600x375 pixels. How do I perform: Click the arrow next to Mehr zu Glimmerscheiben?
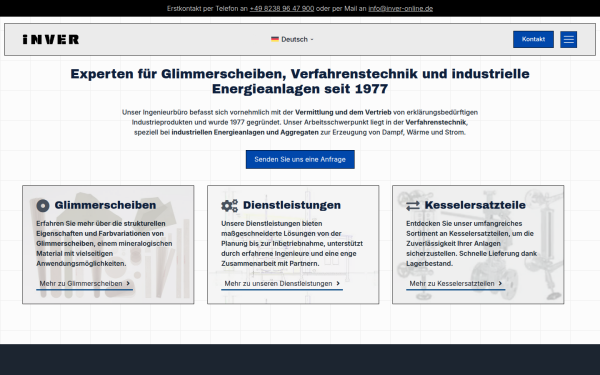click(128, 284)
